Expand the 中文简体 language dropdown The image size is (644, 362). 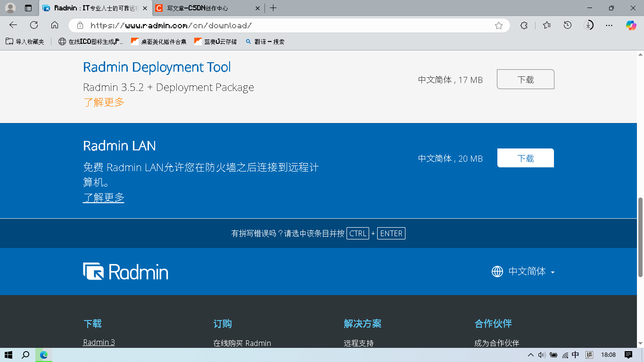(531, 271)
